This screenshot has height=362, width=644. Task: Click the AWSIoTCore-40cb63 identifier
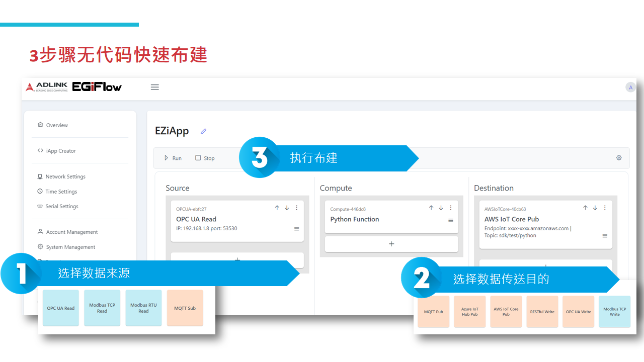[505, 209]
